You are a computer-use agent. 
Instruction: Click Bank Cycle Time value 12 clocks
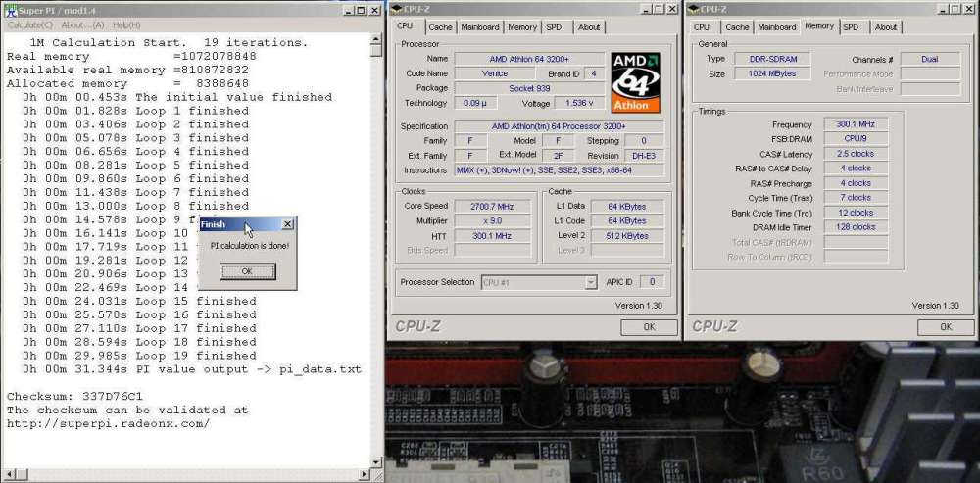point(856,213)
